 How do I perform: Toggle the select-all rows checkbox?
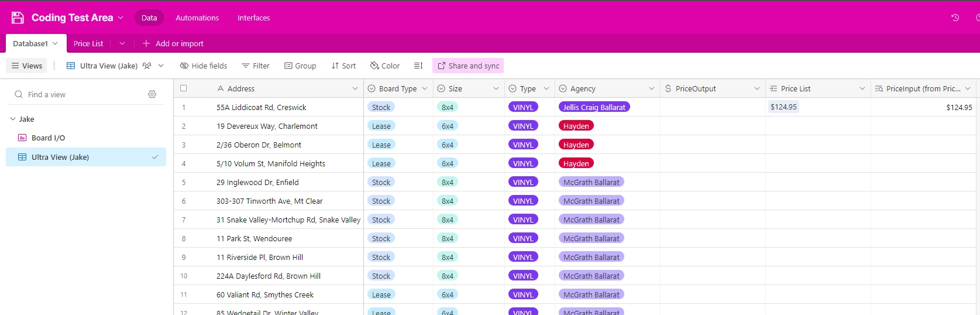183,88
